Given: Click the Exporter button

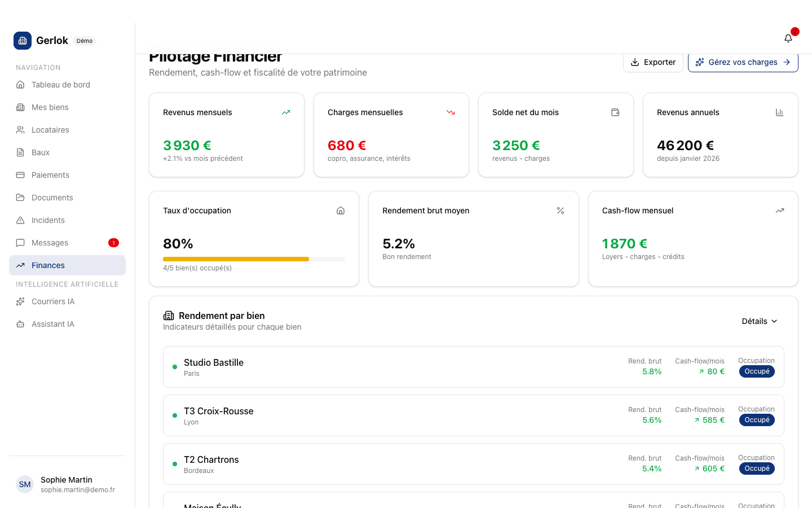Looking at the screenshot, I should pyautogui.click(x=653, y=62).
